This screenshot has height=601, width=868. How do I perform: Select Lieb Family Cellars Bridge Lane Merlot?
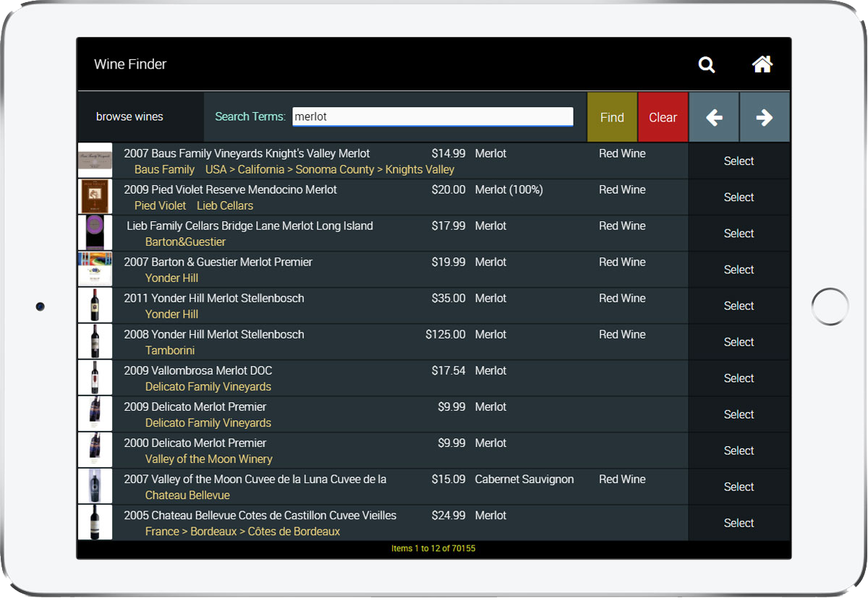(x=739, y=234)
